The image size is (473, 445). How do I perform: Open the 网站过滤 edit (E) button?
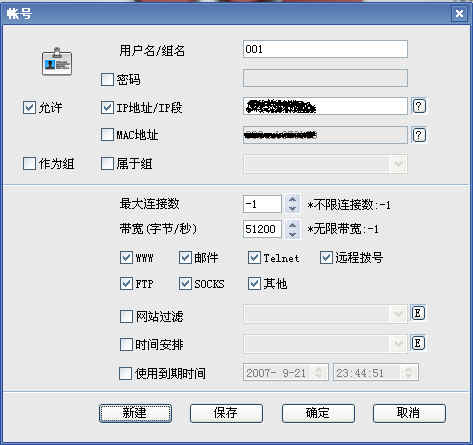coord(418,313)
